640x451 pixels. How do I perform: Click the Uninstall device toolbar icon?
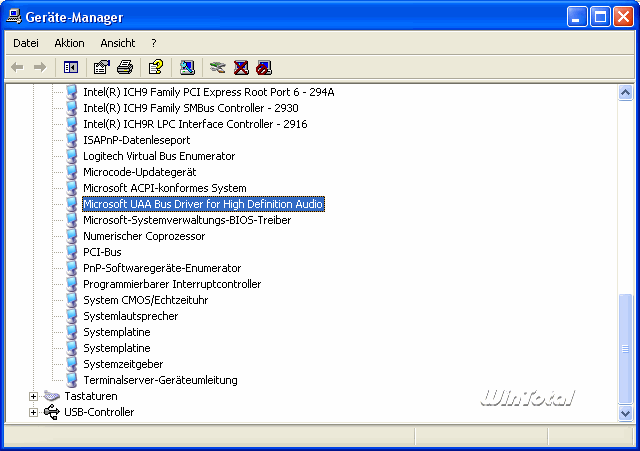click(x=241, y=67)
